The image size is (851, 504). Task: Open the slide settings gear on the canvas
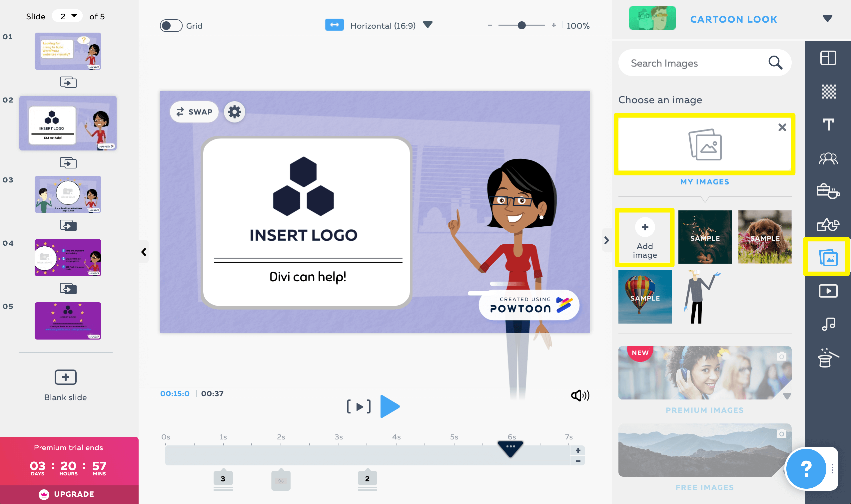coord(234,112)
